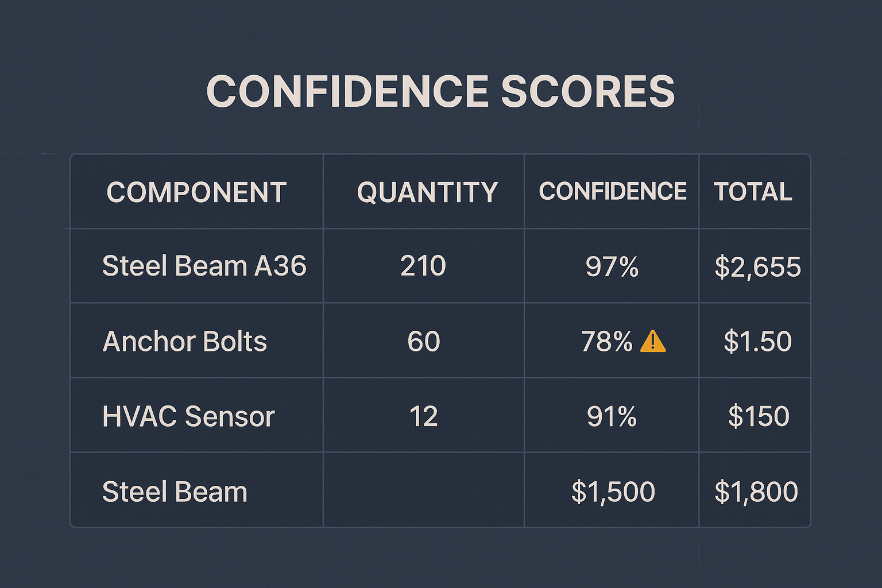Click quantity value 210
Screen dimensions: 882x588
(423, 266)
